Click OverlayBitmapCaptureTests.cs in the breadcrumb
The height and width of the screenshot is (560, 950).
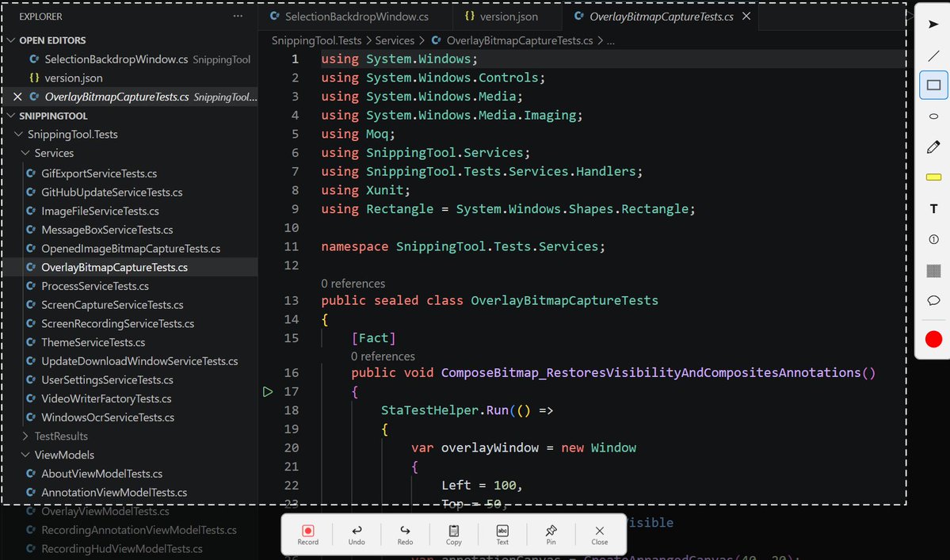pyautogui.click(x=519, y=40)
